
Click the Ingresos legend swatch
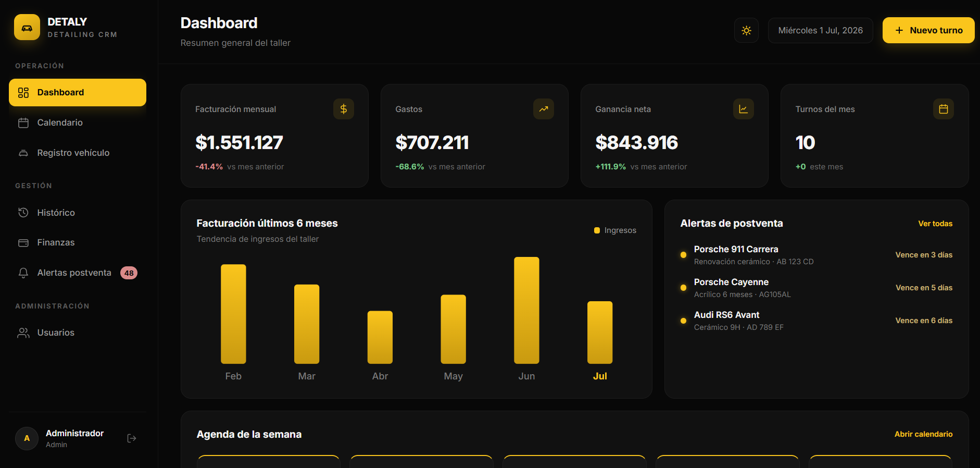pos(597,230)
